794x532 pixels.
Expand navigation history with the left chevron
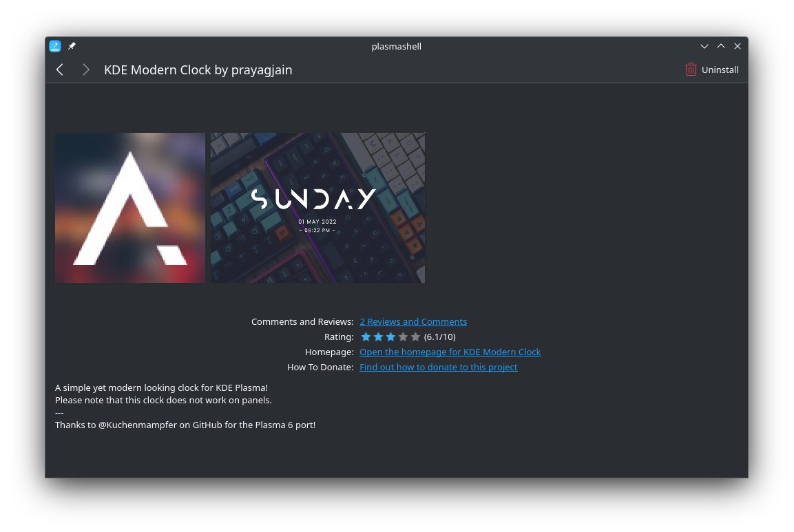(x=59, y=70)
